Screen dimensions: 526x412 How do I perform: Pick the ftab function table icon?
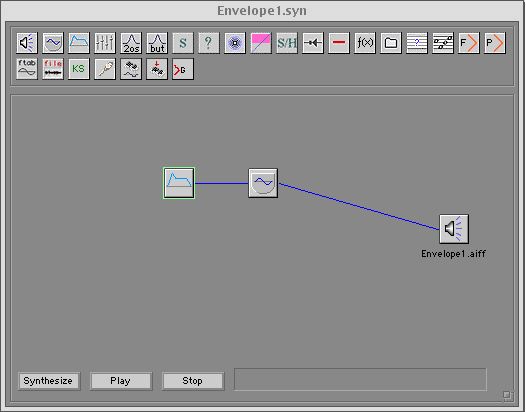[x=27, y=69]
